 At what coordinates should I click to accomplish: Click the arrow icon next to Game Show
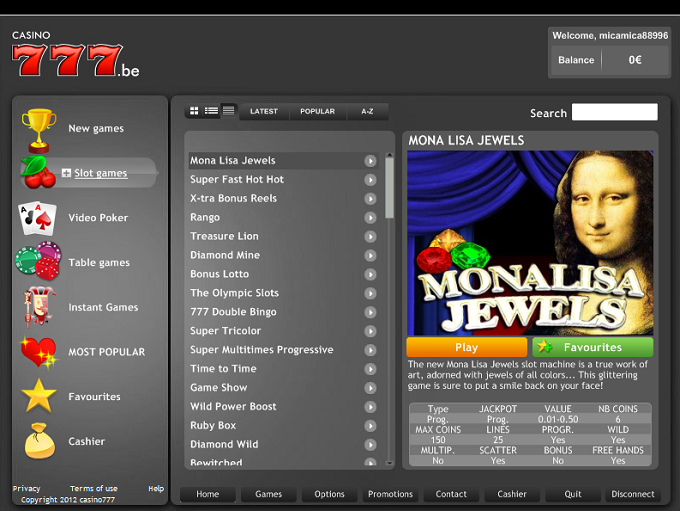tap(370, 388)
